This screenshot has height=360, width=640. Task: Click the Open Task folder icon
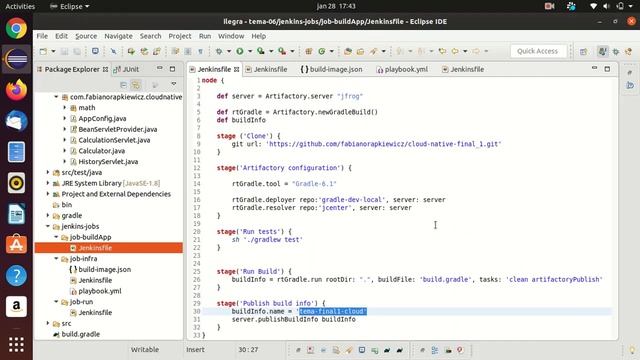[360, 51]
